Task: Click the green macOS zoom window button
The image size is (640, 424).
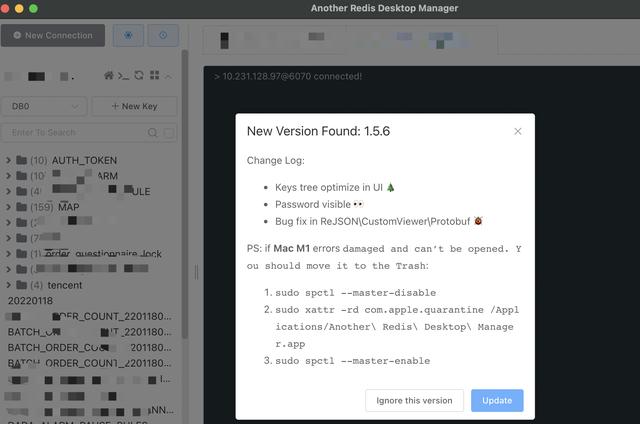Action: coord(33,9)
